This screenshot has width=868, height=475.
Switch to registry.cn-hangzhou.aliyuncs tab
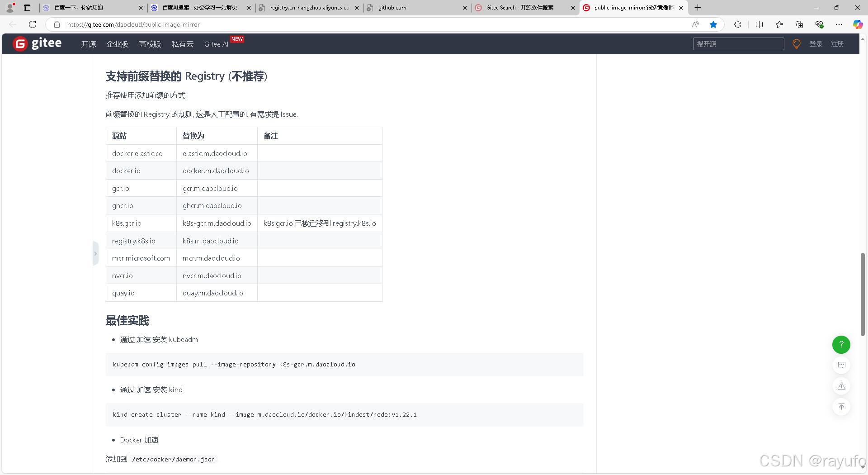click(309, 8)
